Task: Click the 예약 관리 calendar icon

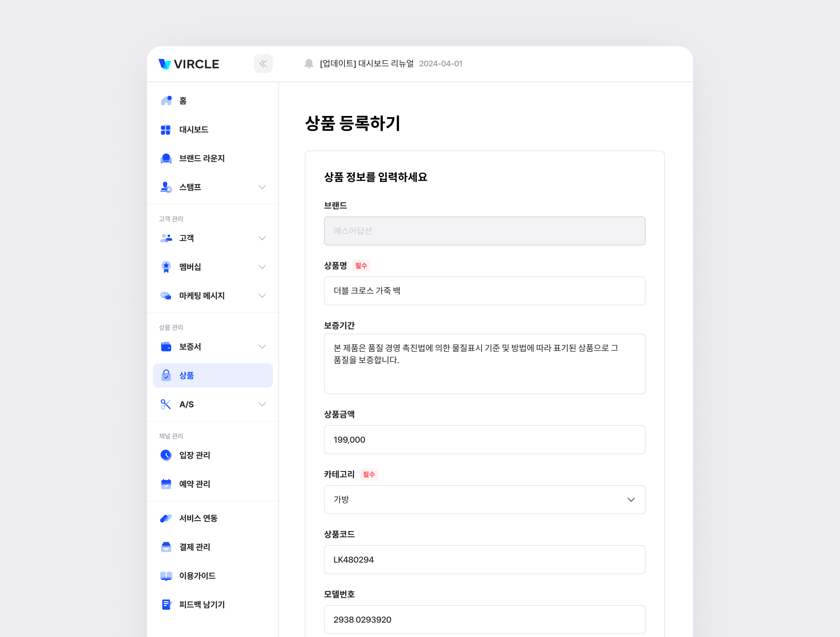Action: [x=166, y=484]
